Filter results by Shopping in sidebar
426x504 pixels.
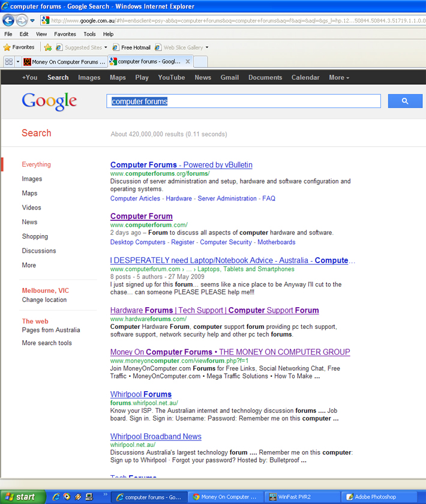35,236
